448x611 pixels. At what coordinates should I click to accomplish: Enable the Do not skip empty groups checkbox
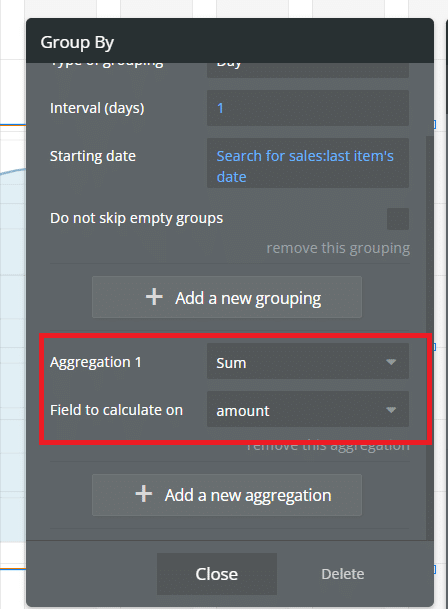pyautogui.click(x=398, y=219)
